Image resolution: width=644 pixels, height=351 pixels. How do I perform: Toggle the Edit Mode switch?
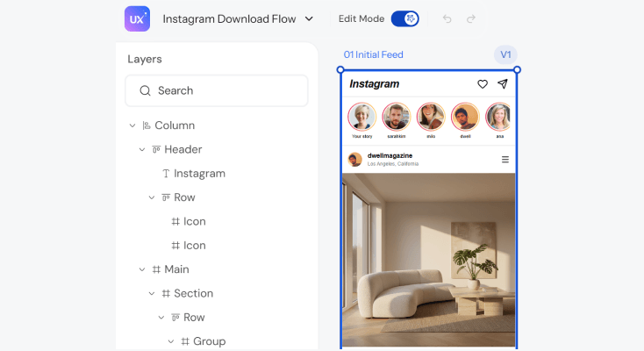pos(405,18)
